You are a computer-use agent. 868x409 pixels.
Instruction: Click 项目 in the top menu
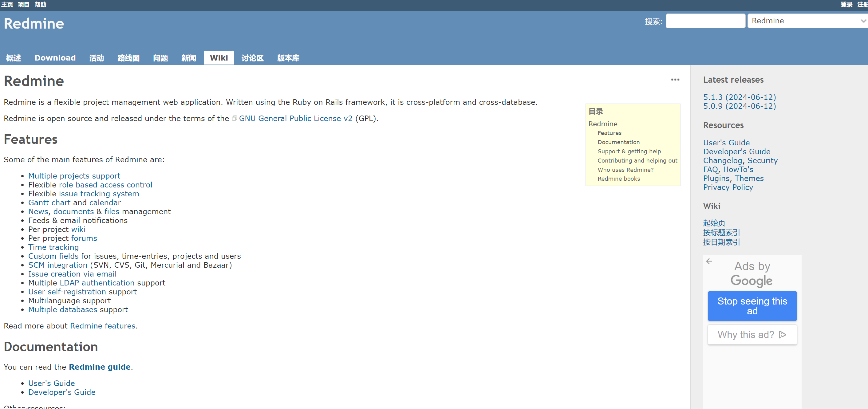click(24, 4)
